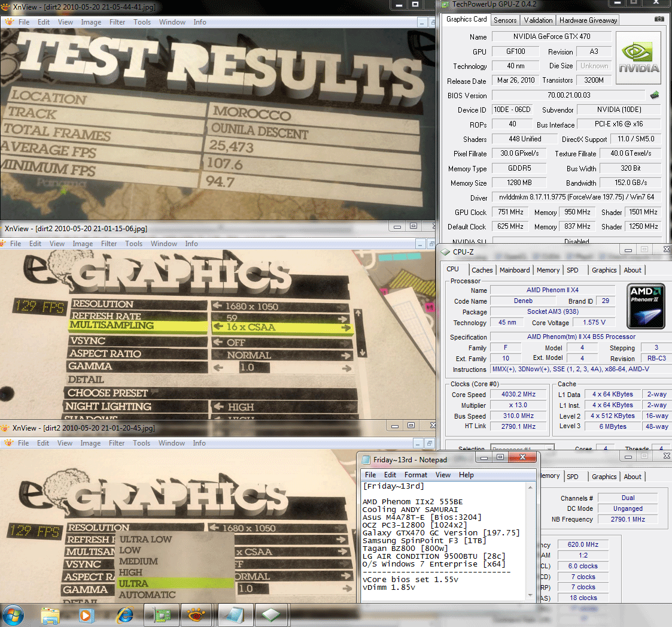
Task: Open the Image menu in the 21-05-44-41 XnView window
Action: tap(91, 22)
